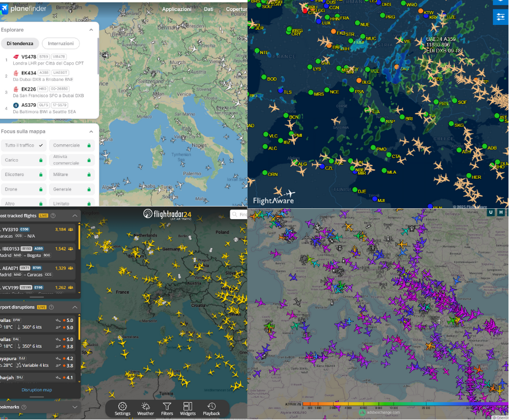
Task: Open trending flight VS478 to Cape Town
Action: pyautogui.click(x=48, y=60)
